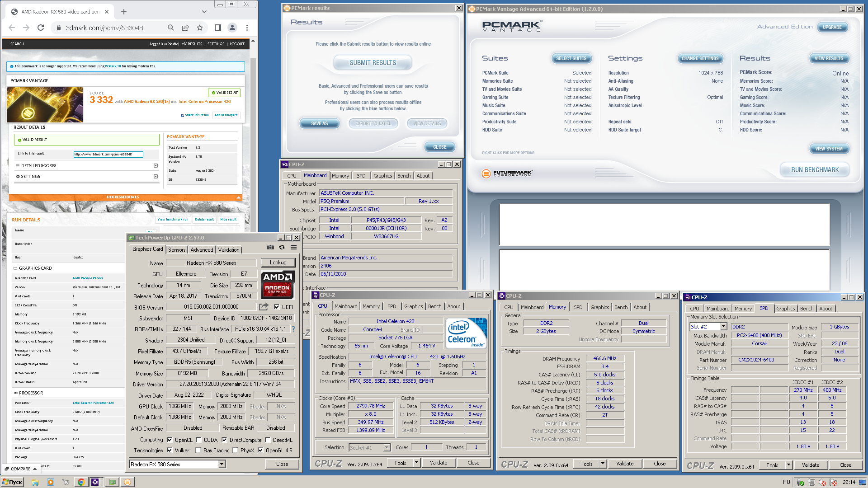Click GPU-Z refresh icon
The width and height of the screenshot is (868, 488).
(x=282, y=247)
